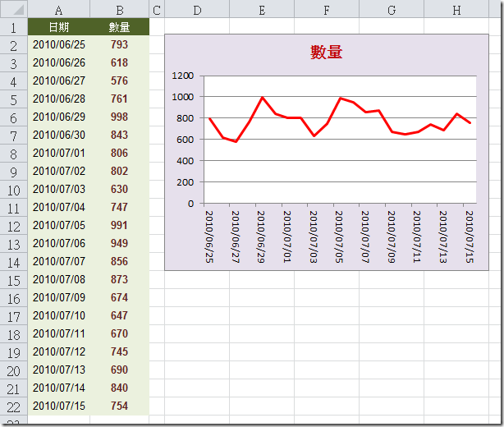Screen dimensions: 504x427
Task: Select column D header
Action: [197, 9]
